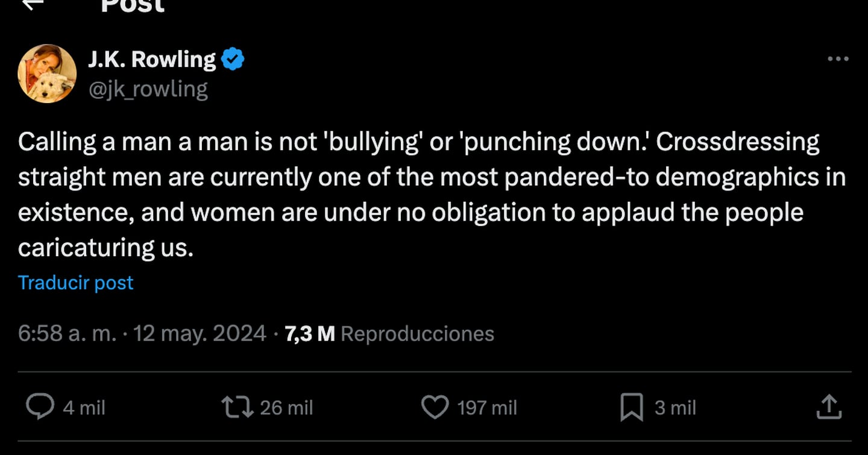Open the J.K. Rowling display name

point(152,59)
